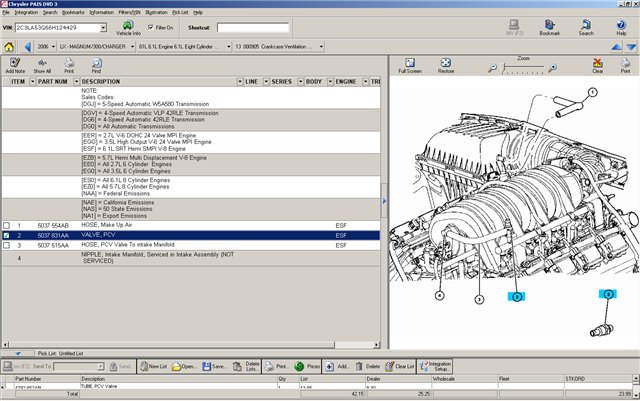Screen dimensions: 640x401
Task: Open the PART NUM column filter dropdown
Action: tap(76, 82)
